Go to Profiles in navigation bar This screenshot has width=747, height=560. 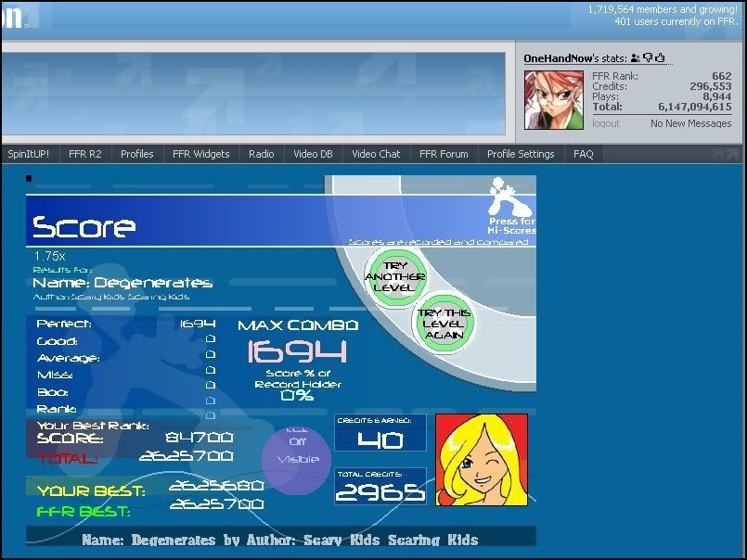pyautogui.click(x=137, y=154)
